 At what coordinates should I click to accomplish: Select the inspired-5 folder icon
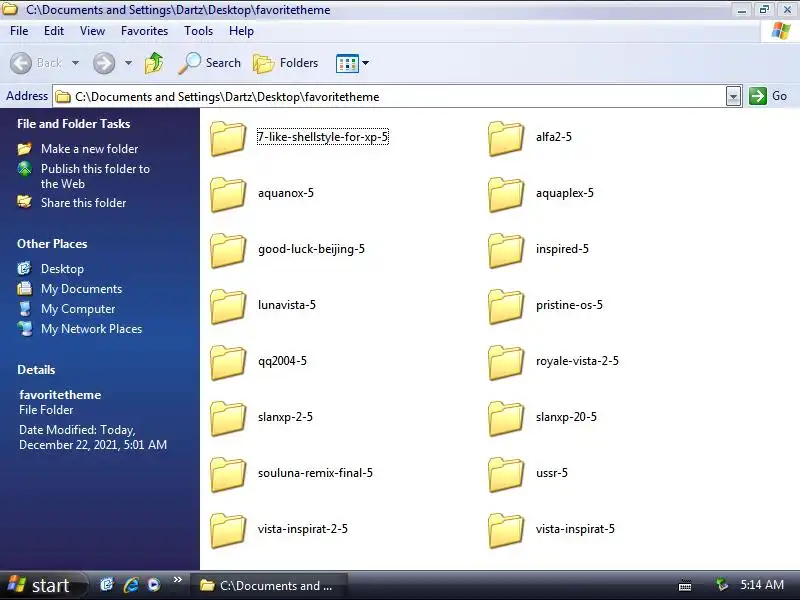(x=506, y=251)
